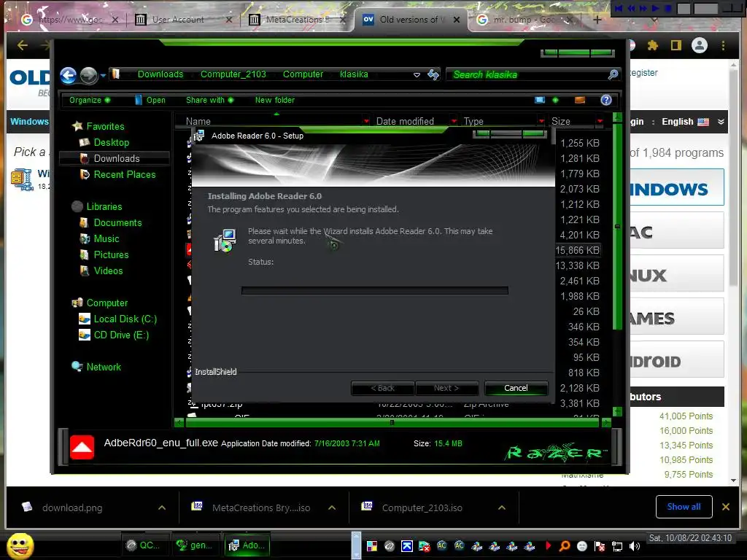Switch to the MetaCreations browser tab
The width and height of the screenshot is (747, 560).
[297, 20]
